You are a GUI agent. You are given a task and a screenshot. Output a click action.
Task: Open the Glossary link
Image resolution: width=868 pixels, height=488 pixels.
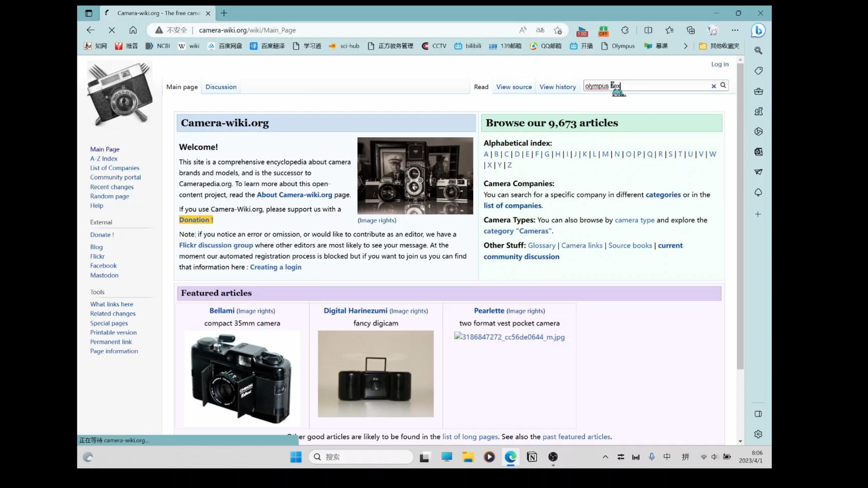(x=541, y=245)
